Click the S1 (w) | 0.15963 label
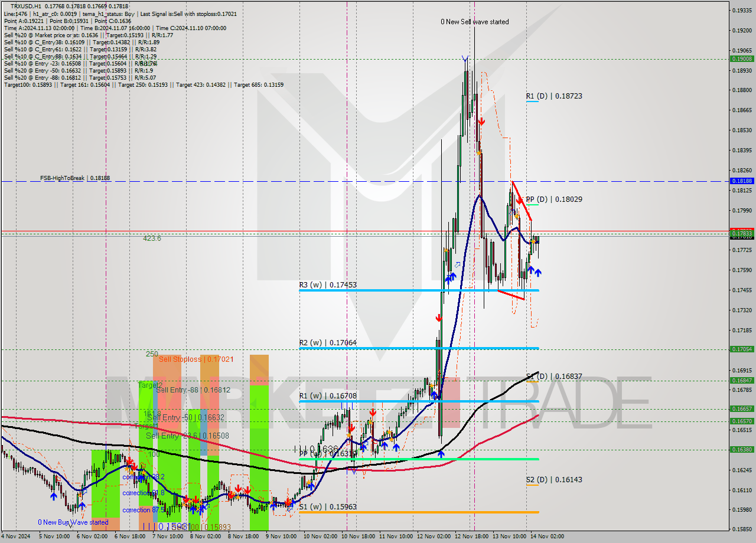The width and height of the screenshot is (756, 543). coord(328,507)
